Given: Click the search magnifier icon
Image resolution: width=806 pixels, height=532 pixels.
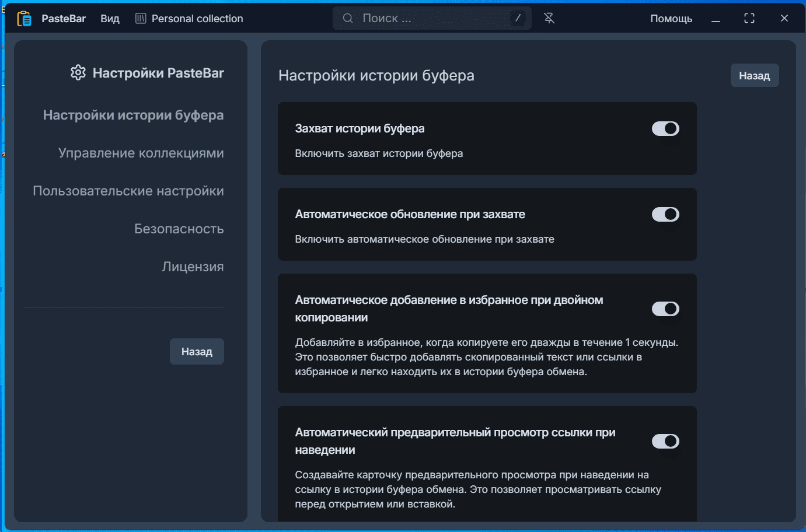Looking at the screenshot, I should [348, 19].
